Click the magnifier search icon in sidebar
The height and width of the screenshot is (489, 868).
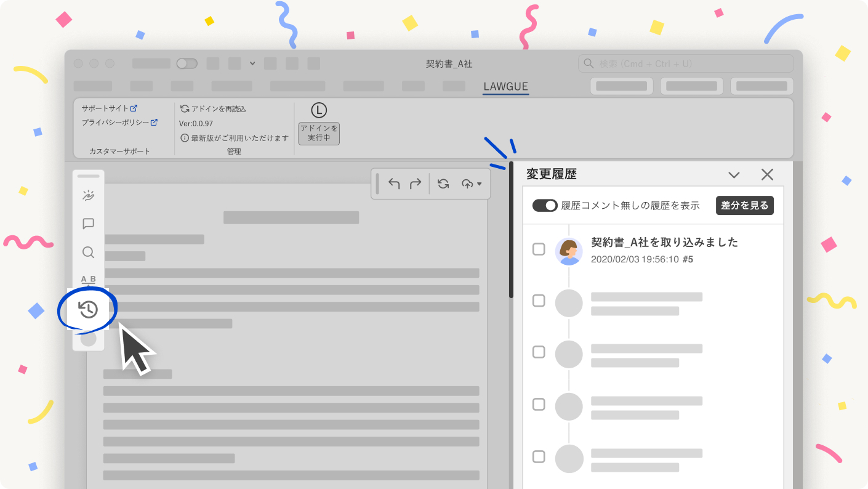pos(88,253)
